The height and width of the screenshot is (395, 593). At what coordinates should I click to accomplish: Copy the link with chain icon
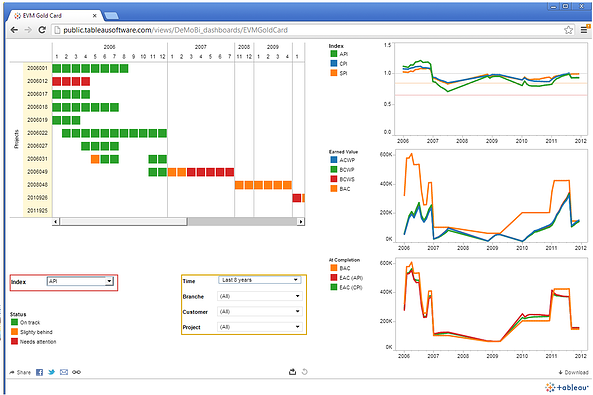click(x=76, y=372)
